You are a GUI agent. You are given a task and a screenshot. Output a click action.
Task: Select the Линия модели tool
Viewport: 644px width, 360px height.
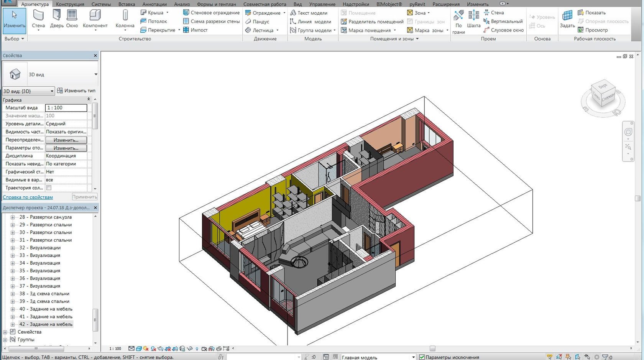coord(310,21)
